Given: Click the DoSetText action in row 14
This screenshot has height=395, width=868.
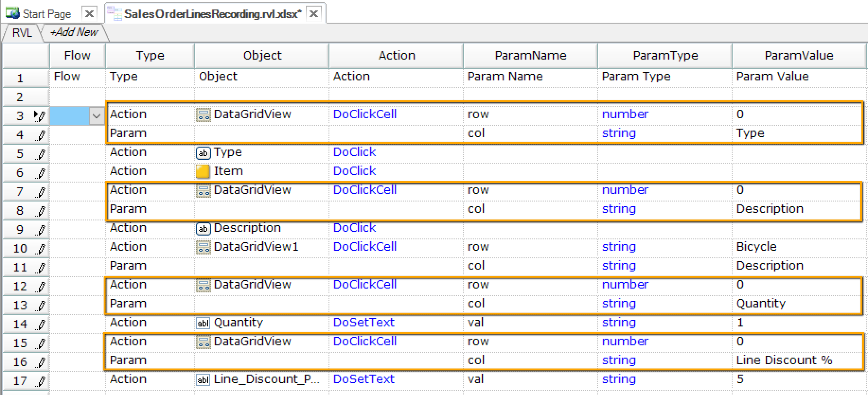Looking at the screenshot, I should coord(363,322).
